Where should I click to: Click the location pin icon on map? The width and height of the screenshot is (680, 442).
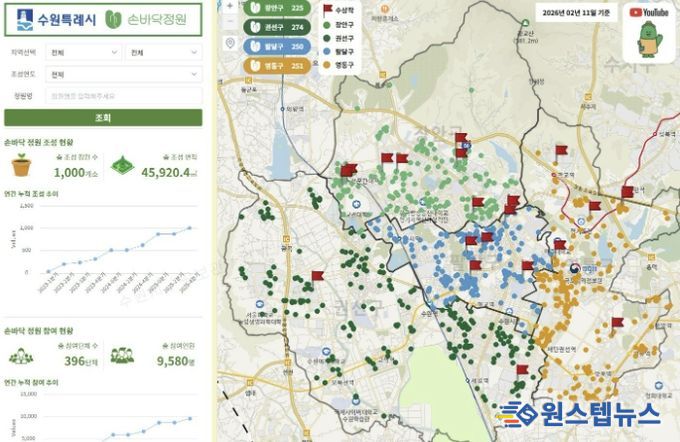point(231,43)
